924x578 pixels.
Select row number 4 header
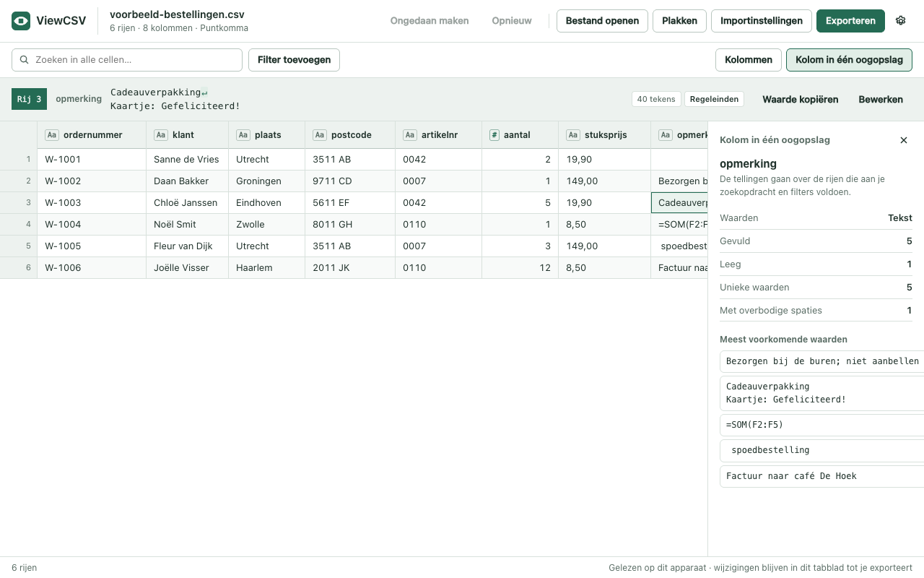(19, 225)
